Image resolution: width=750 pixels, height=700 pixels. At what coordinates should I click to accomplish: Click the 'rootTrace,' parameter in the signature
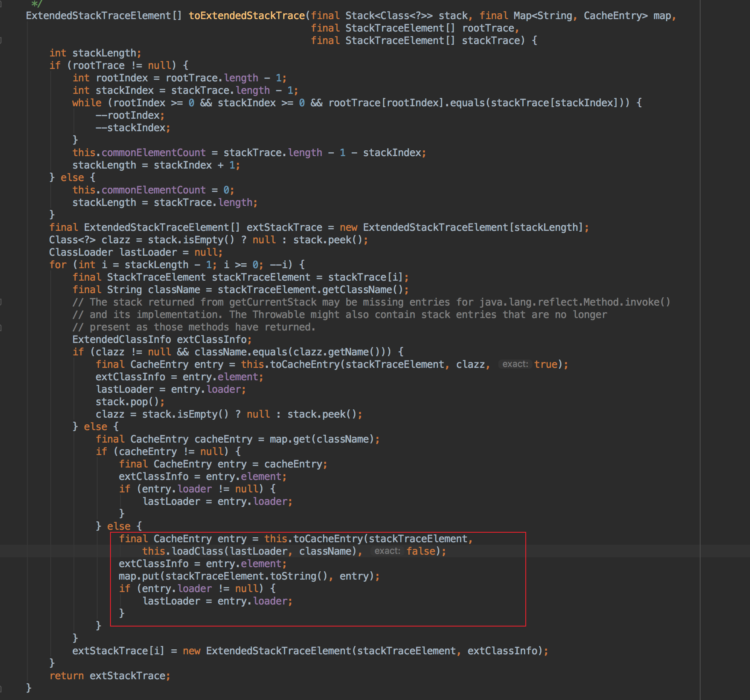(x=490, y=28)
